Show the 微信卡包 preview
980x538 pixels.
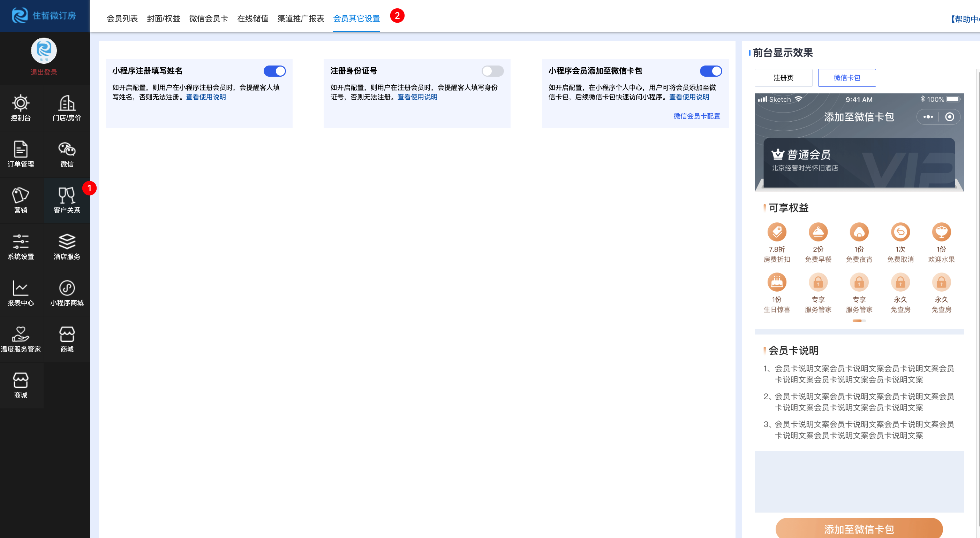(846, 78)
